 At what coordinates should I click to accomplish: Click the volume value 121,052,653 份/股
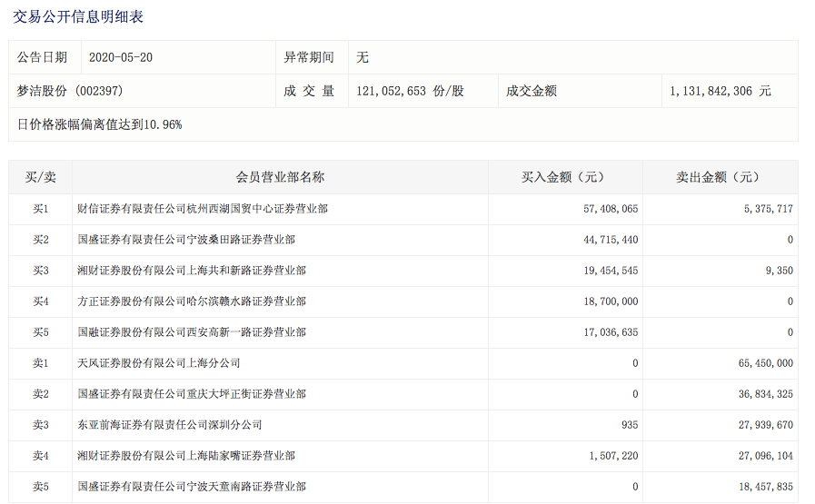click(410, 91)
